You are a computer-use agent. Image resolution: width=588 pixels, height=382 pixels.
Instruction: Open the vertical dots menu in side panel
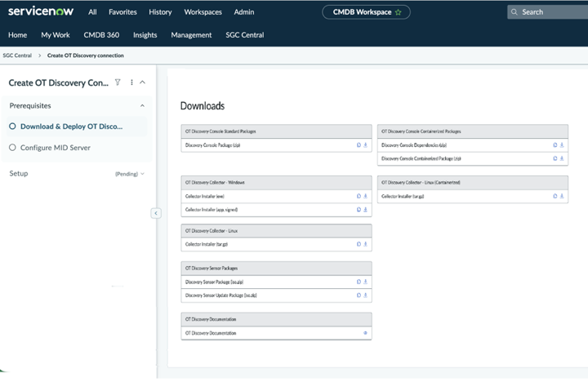click(x=131, y=82)
